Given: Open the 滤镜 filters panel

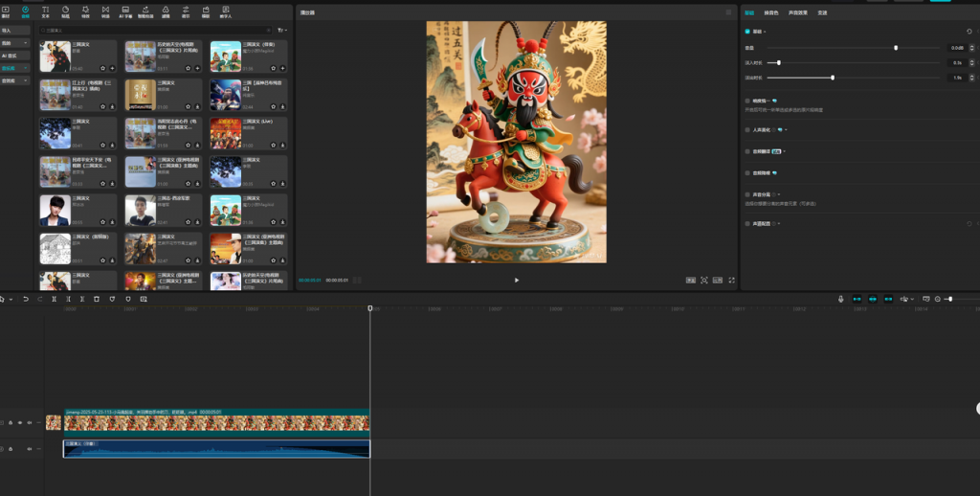Looking at the screenshot, I should (x=166, y=11).
